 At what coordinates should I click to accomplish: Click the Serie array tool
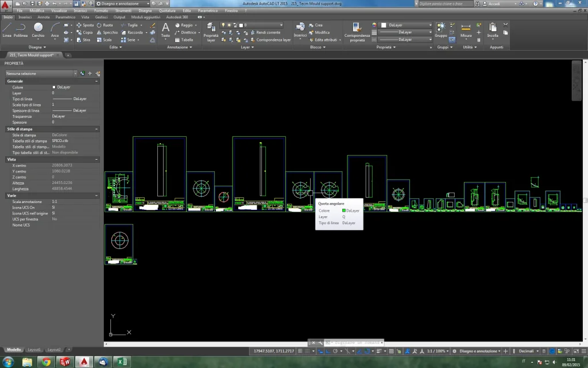point(128,40)
